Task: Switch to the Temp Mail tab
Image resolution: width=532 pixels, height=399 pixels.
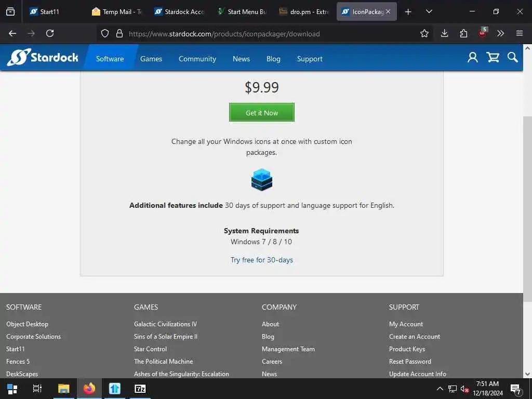Action: click(117, 11)
